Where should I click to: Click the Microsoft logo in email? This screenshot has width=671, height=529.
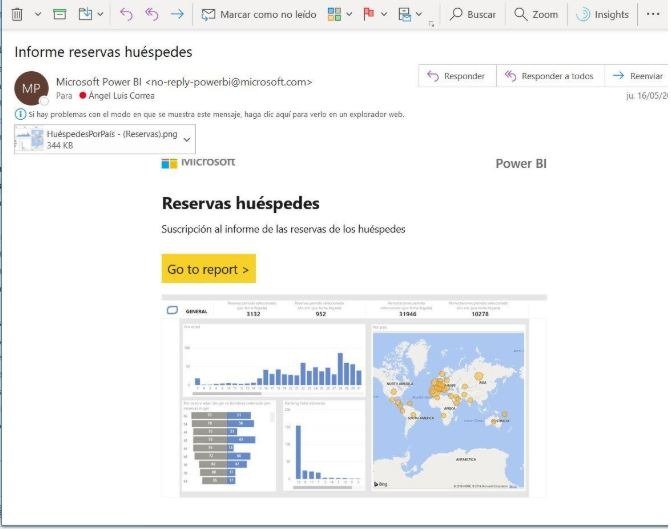tap(198, 163)
